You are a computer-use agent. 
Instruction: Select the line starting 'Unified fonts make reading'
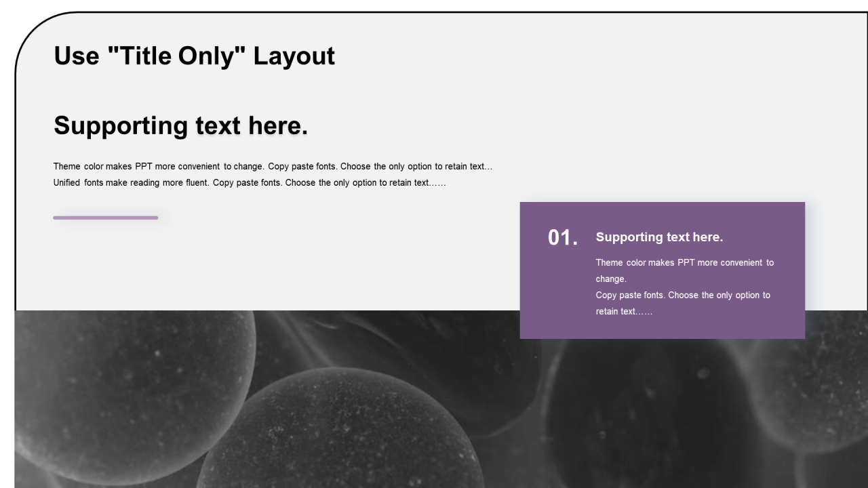(250, 183)
